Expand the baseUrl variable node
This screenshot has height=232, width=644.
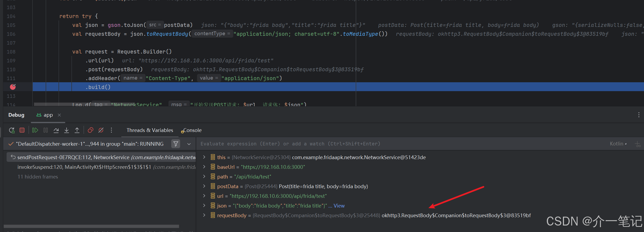point(204,167)
